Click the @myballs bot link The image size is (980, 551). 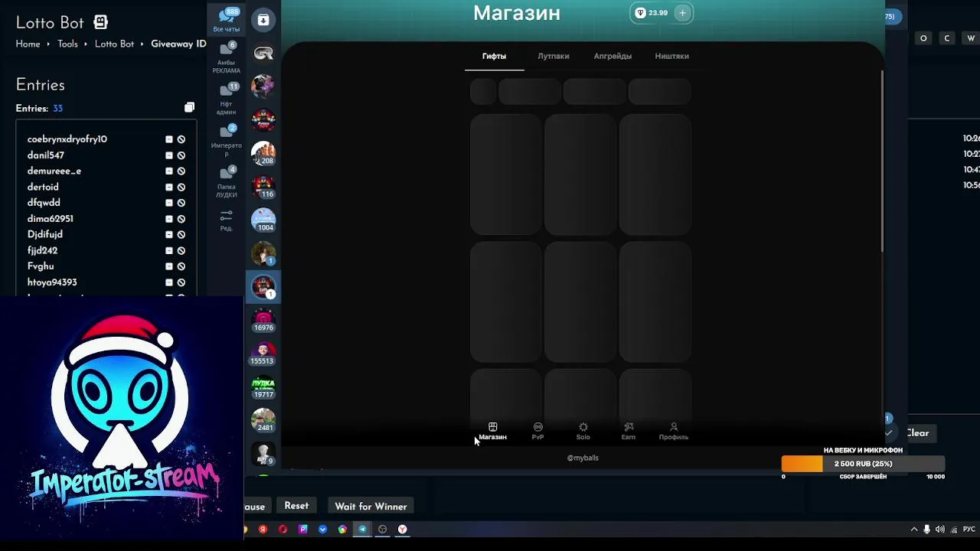[583, 458]
